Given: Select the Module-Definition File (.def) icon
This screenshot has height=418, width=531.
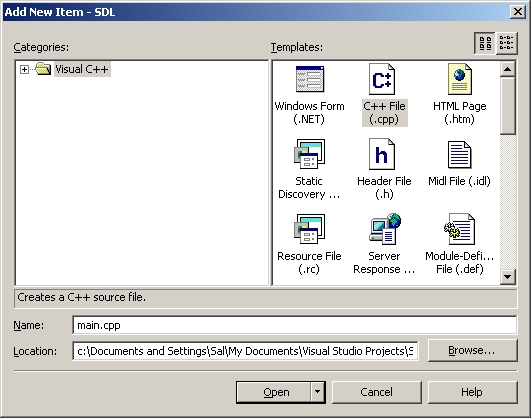Looking at the screenshot, I should click(x=460, y=229).
